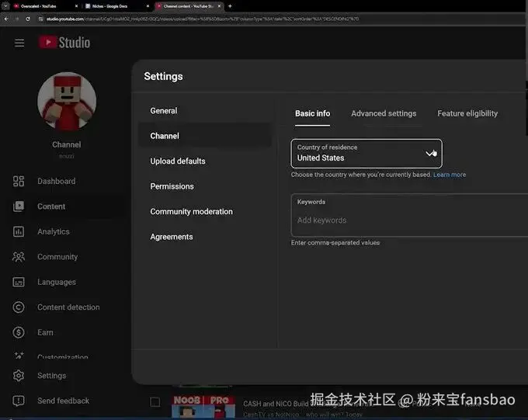The width and height of the screenshot is (528, 420).
Task: Open Content detection copyright icon
Action: (19, 307)
